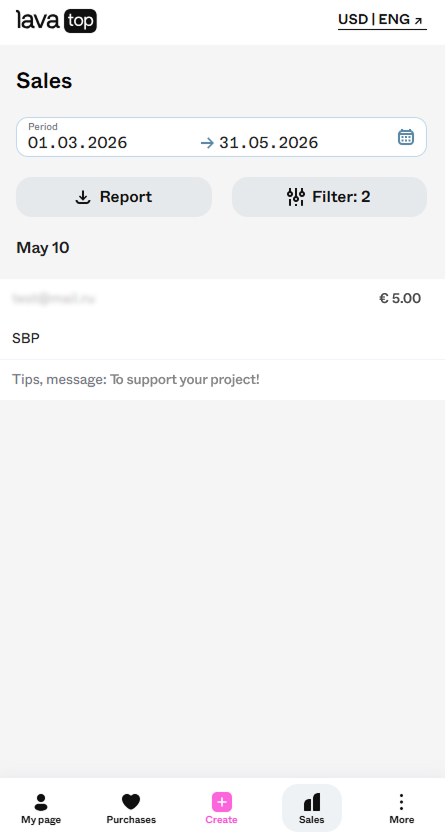Download the sales Report
The width and height of the screenshot is (445, 835).
114,197
